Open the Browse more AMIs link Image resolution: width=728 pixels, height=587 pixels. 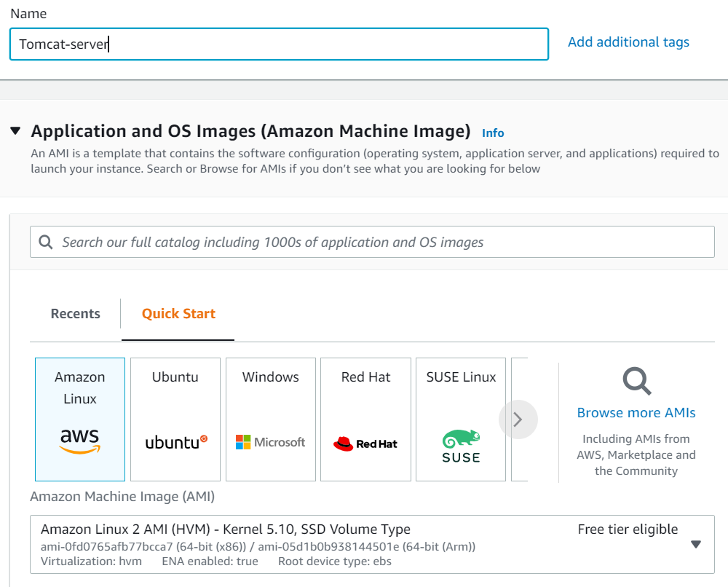[636, 412]
